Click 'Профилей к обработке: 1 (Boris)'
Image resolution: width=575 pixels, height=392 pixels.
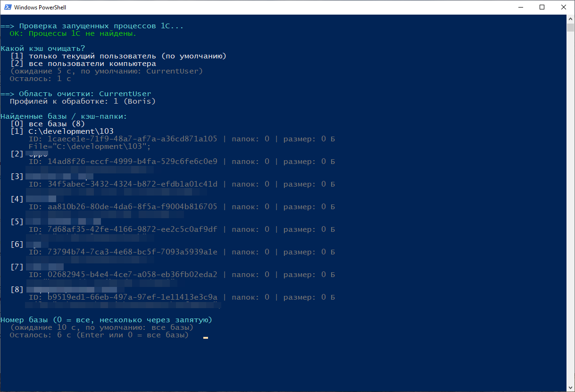pos(83,101)
